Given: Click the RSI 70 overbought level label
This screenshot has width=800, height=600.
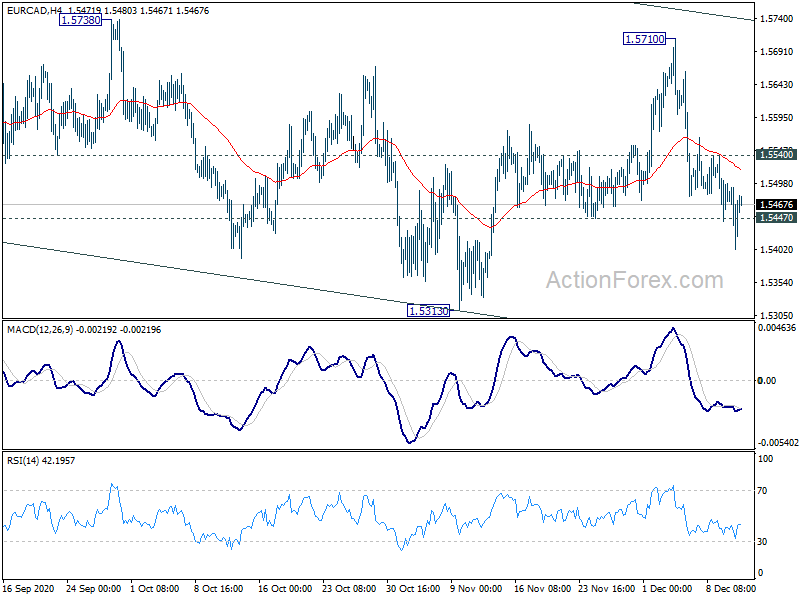Looking at the screenshot, I should coord(762,491).
